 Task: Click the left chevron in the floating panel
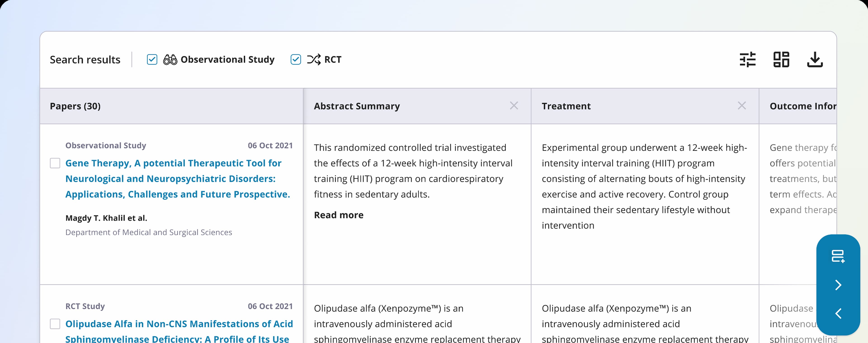[838, 314]
